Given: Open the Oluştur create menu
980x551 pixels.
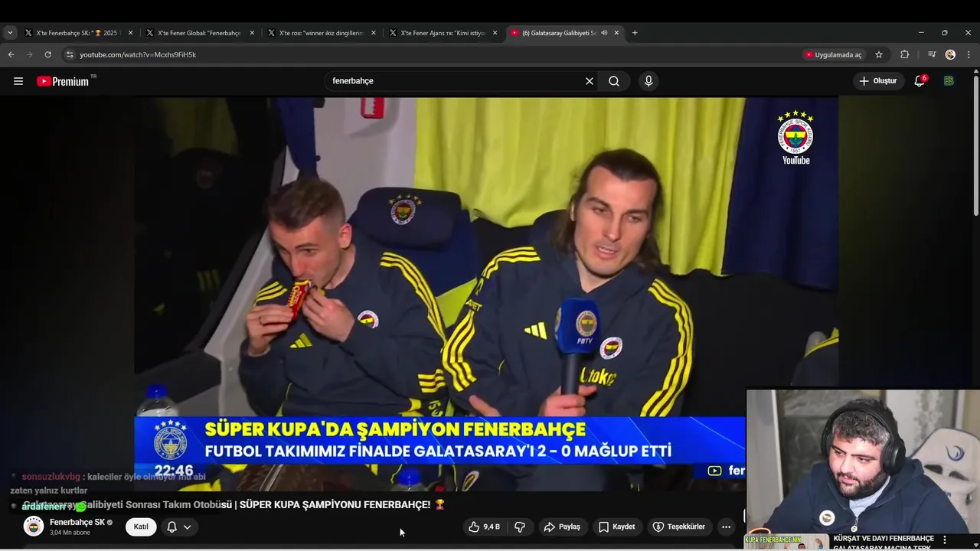Looking at the screenshot, I should 879,81.
